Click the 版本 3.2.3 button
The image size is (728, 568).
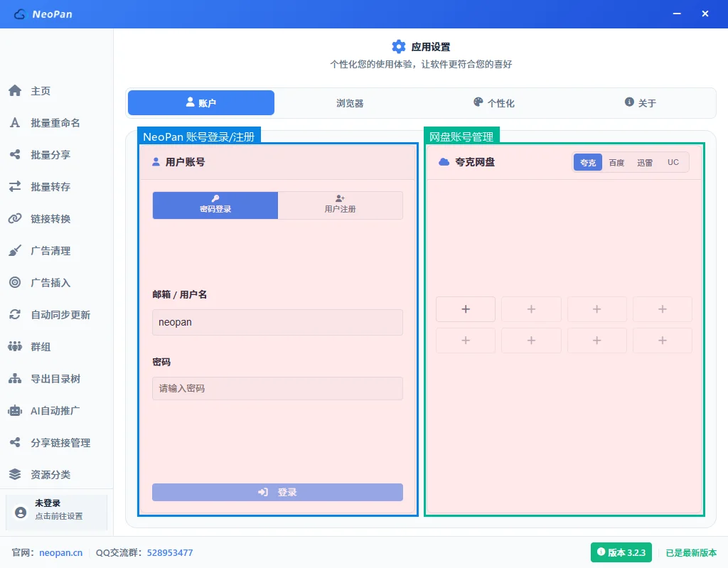pyautogui.click(x=621, y=552)
